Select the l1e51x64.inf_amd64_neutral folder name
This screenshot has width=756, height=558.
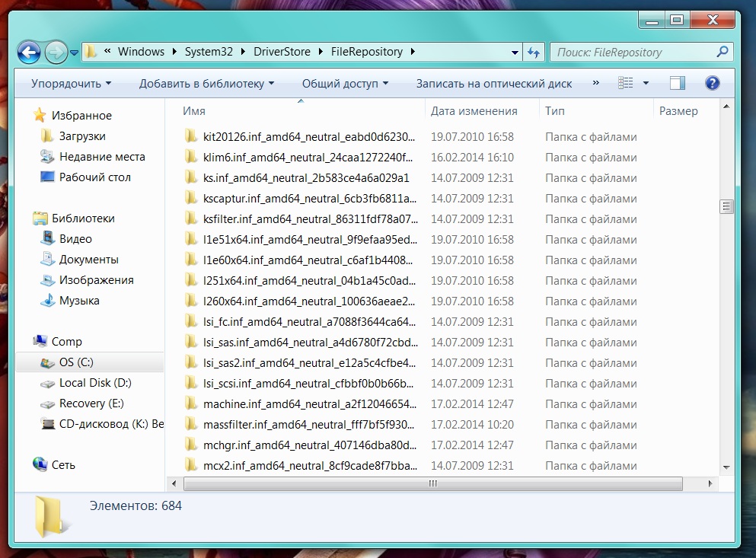coord(310,240)
